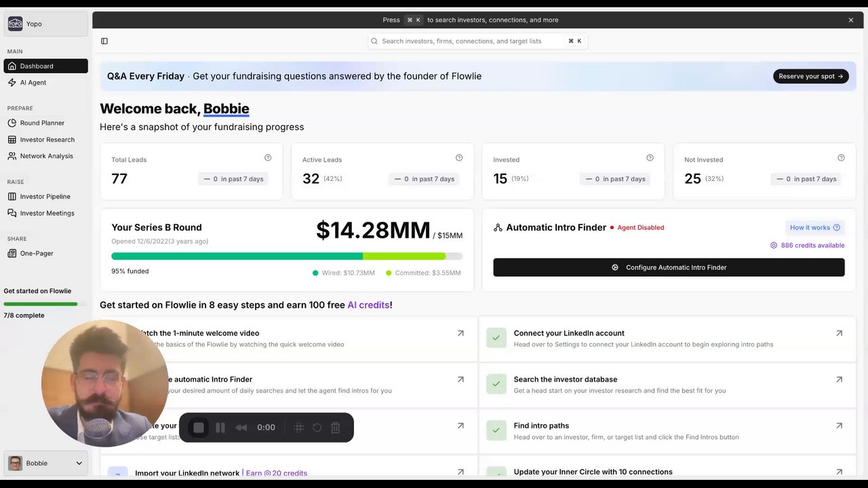Open Investor Pipeline menu item

point(45,196)
